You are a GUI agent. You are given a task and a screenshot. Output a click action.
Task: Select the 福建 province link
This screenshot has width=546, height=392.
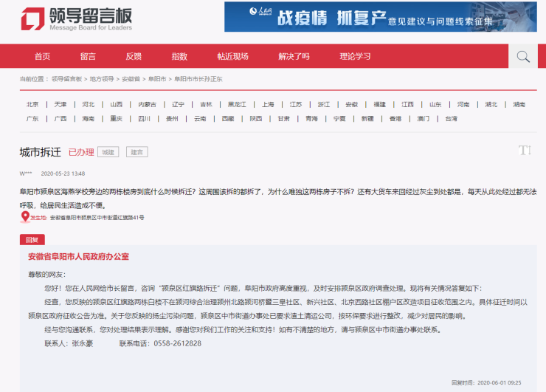[379, 104]
